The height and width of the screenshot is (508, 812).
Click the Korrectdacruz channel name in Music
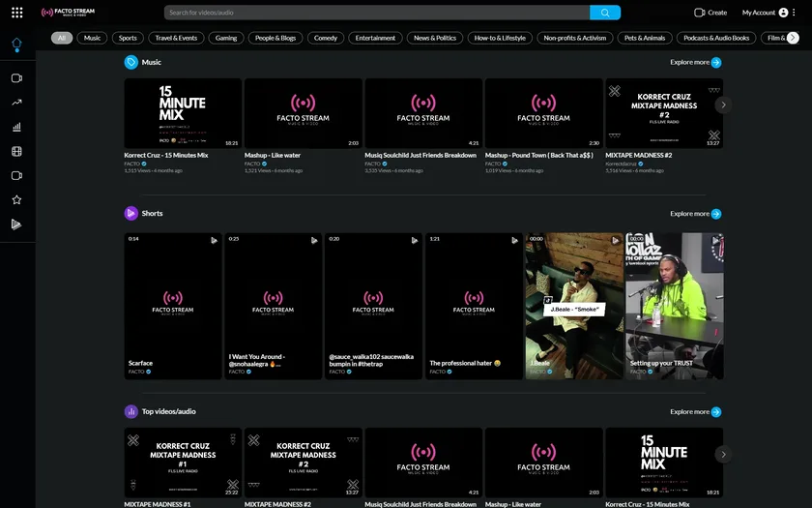pyautogui.click(x=621, y=164)
